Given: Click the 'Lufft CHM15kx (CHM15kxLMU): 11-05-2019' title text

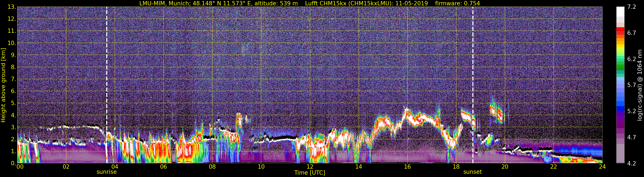Looking at the screenshot, I should (x=367, y=3).
